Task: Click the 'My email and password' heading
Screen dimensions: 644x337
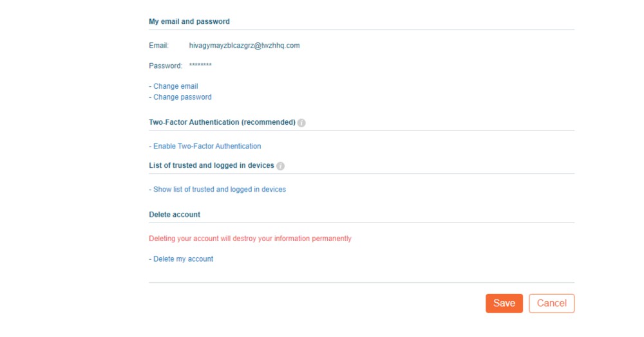Action: (189, 21)
